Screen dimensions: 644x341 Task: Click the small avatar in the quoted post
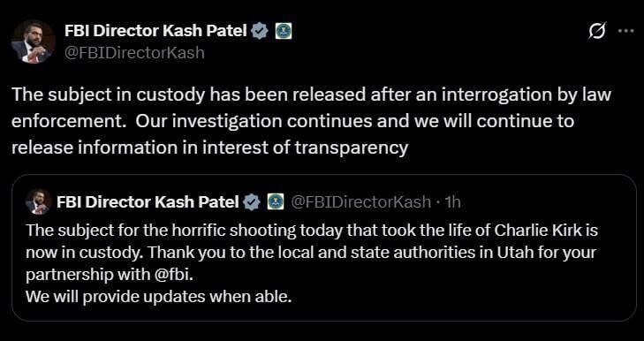(x=38, y=202)
